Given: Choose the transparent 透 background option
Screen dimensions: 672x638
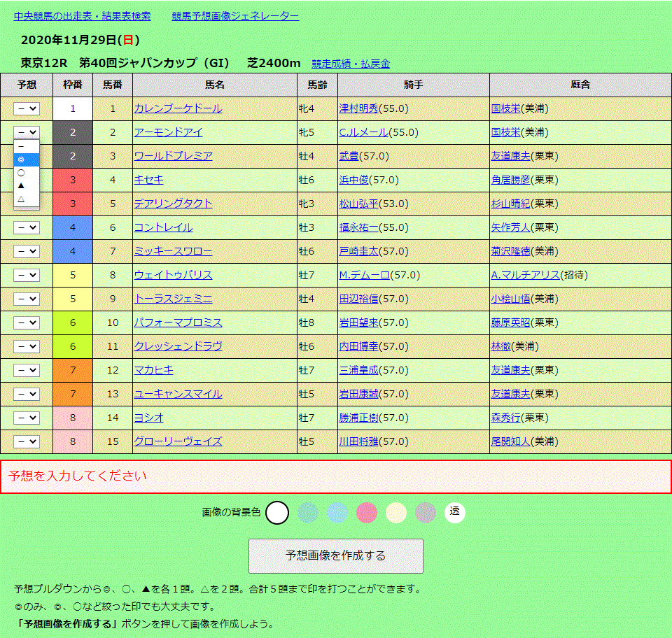Looking at the screenshot, I should (x=455, y=512).
